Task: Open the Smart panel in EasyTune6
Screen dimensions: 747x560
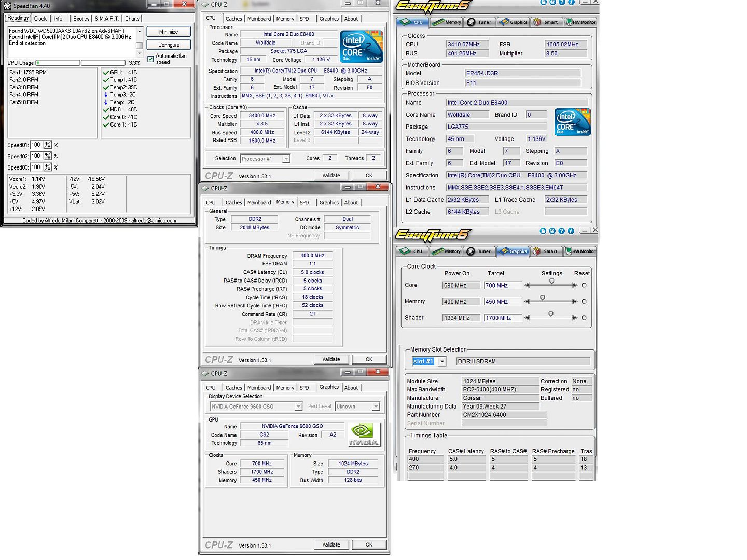Action: click(x=546, y=22)
